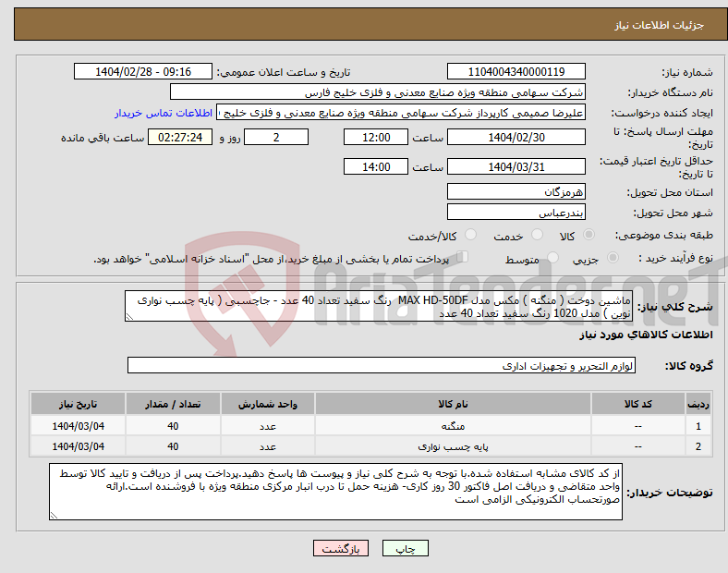Click the delivery province field هرمزگان
This screenshot has height=573, width=728.
[x=516, y=191]
